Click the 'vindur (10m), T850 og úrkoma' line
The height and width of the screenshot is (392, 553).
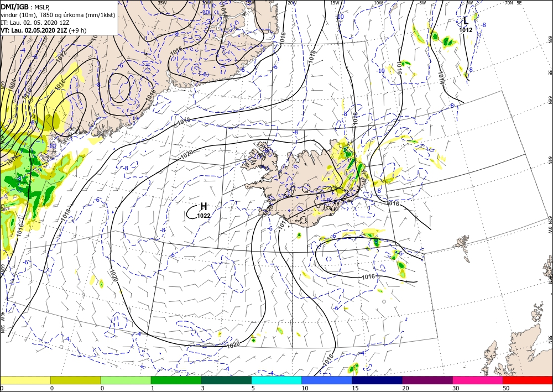pyautogui.click(x=58, y=14)
